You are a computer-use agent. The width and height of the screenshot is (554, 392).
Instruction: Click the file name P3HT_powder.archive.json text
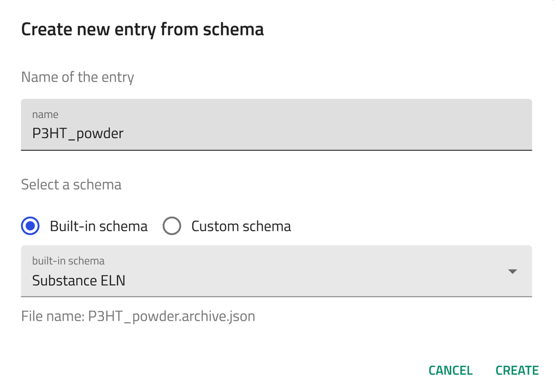(138, 316)
